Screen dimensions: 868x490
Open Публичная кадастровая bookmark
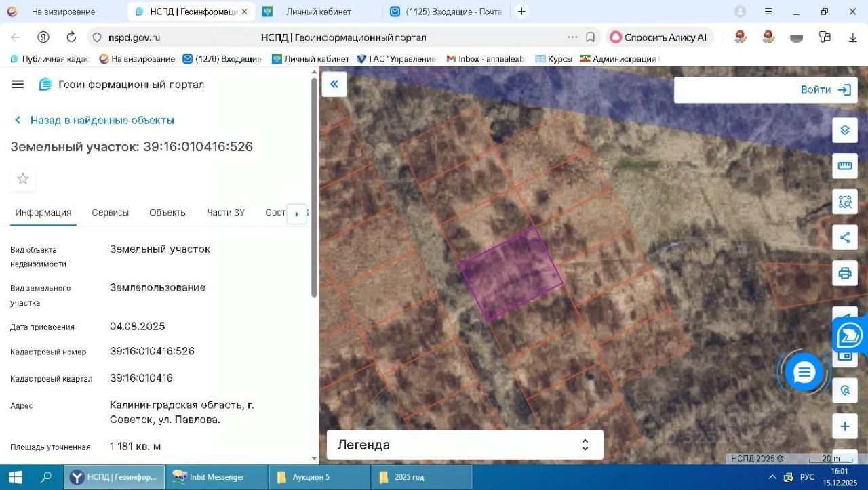[x=50, y=59]
